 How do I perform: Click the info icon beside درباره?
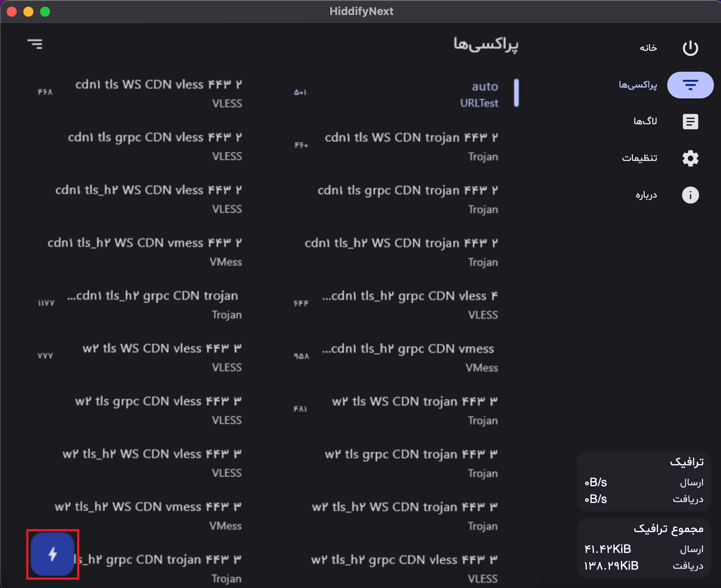coord(690,195)
